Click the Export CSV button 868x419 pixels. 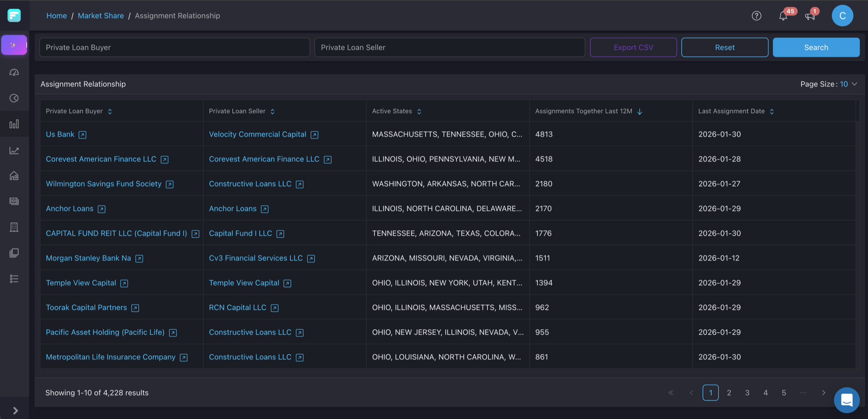[x=633, y=47]
